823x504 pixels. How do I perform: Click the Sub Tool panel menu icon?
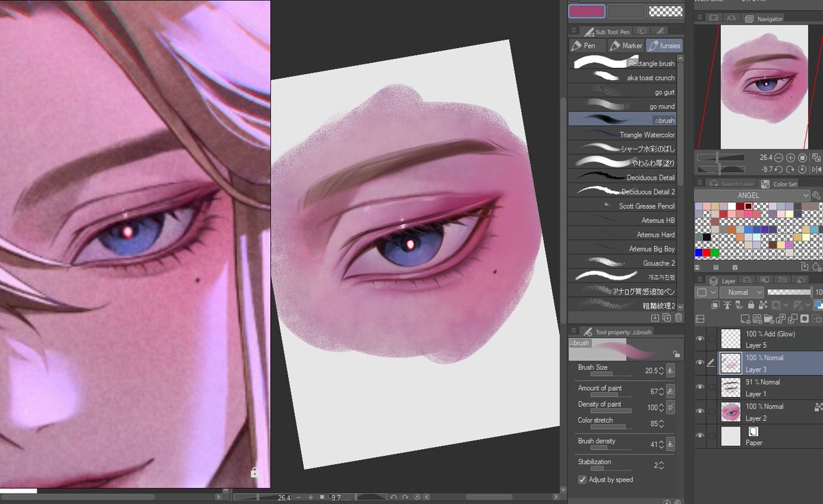pos(573,32)
